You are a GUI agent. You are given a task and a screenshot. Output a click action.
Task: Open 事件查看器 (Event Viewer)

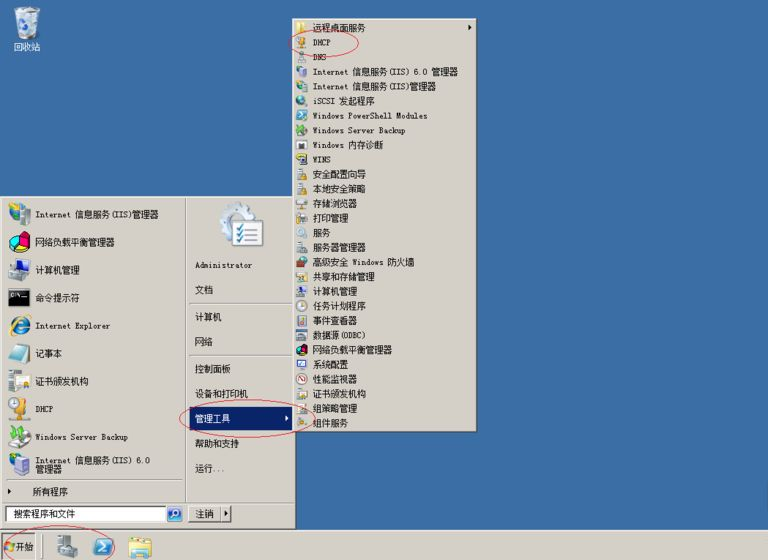click(334, 321)
